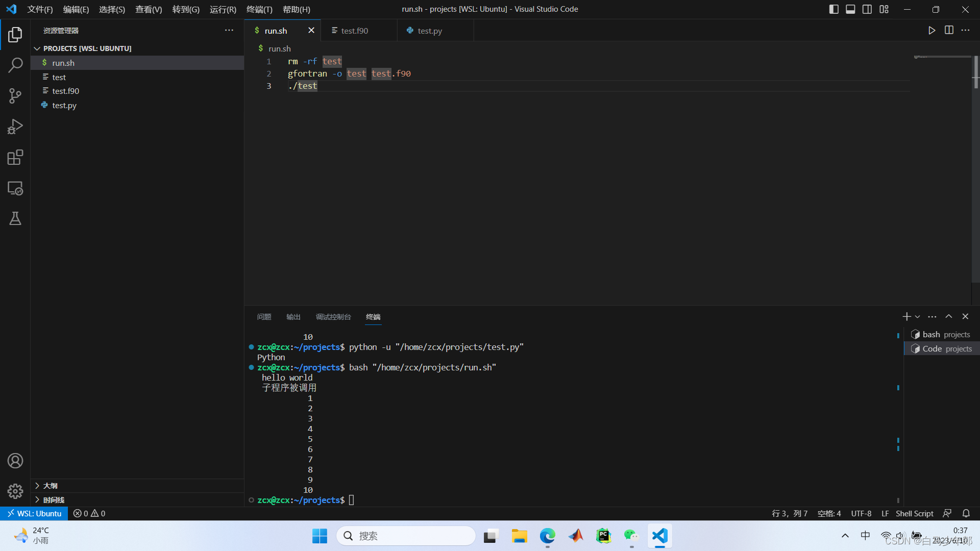The width and height of the screenshot is (980, 551).
Task: Click the WSL: Ubuntu remote indicator
Action: coord(34,513)
